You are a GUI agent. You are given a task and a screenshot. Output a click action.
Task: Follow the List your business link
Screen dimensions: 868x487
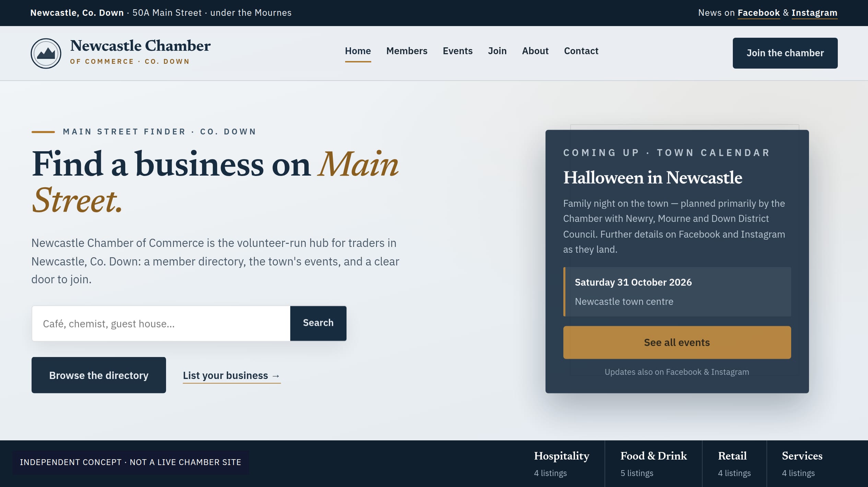pos(232,376)
